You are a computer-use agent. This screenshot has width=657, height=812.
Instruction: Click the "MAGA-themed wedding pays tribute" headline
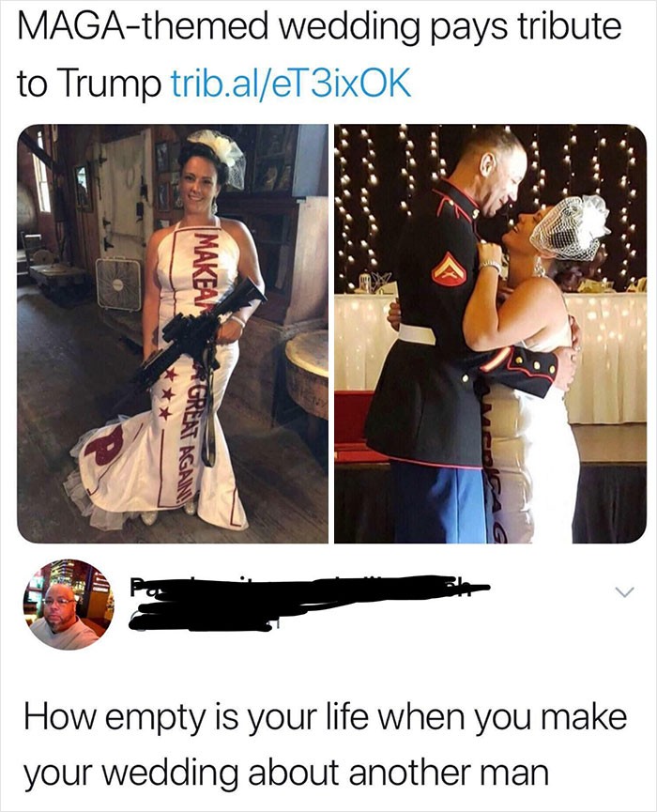pyautogui.click(x=319, y=26)
